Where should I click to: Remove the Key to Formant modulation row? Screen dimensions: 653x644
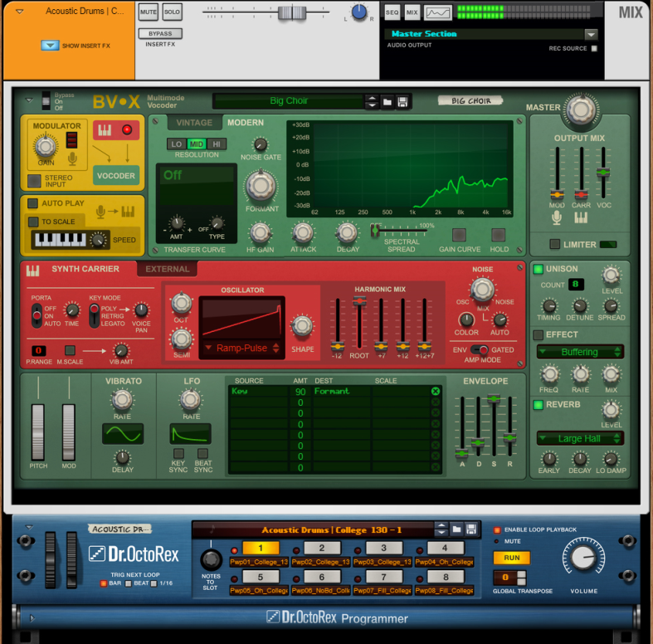(435, 391)
